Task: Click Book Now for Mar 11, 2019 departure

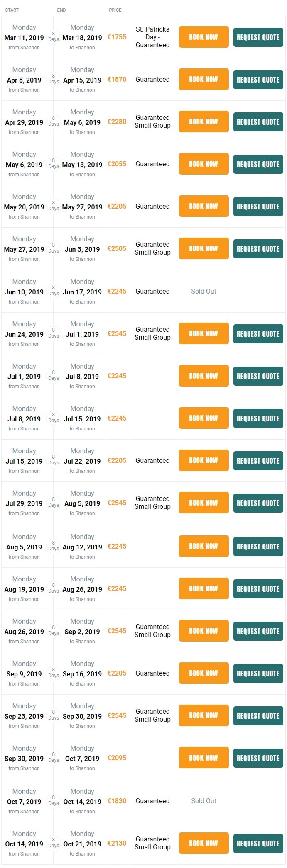Action: tap(204, 37)
